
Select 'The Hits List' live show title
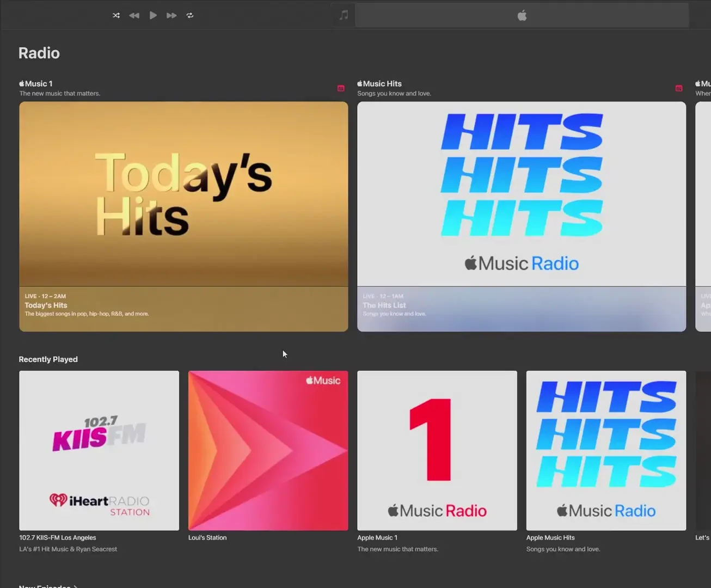(384, 305)
